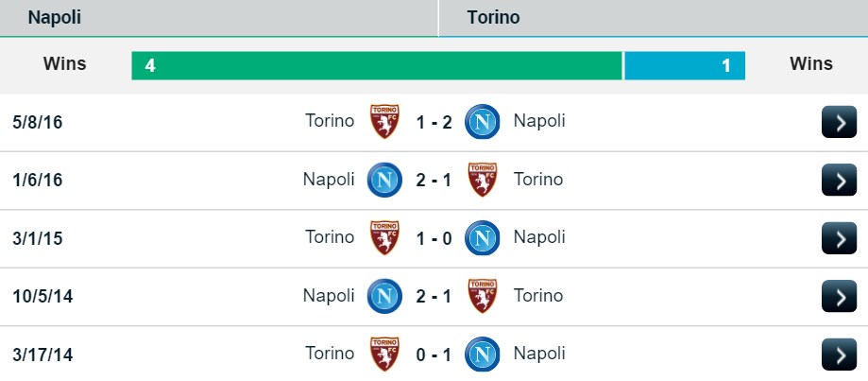This screenshot has width=868, height=381.
Task: Click Napoli crest in 10/5/14 match row
Action: (x=384, y=296)
